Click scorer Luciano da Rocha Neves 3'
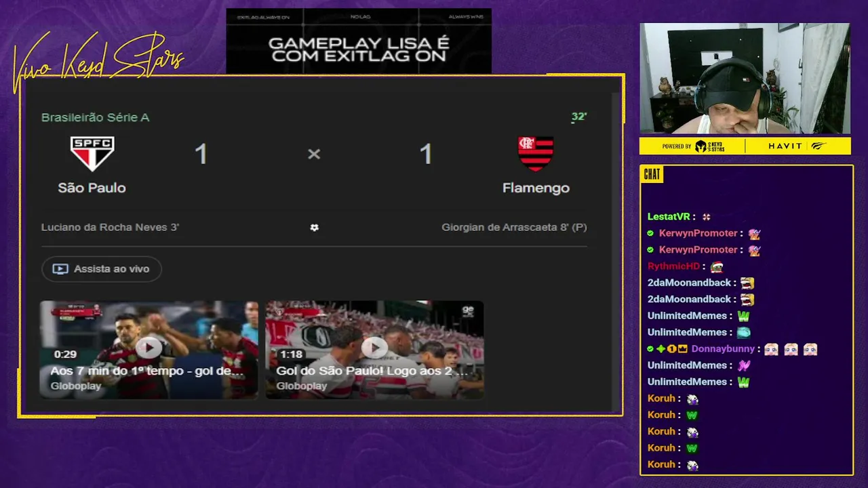868x488 pixels. pos(110,227)
